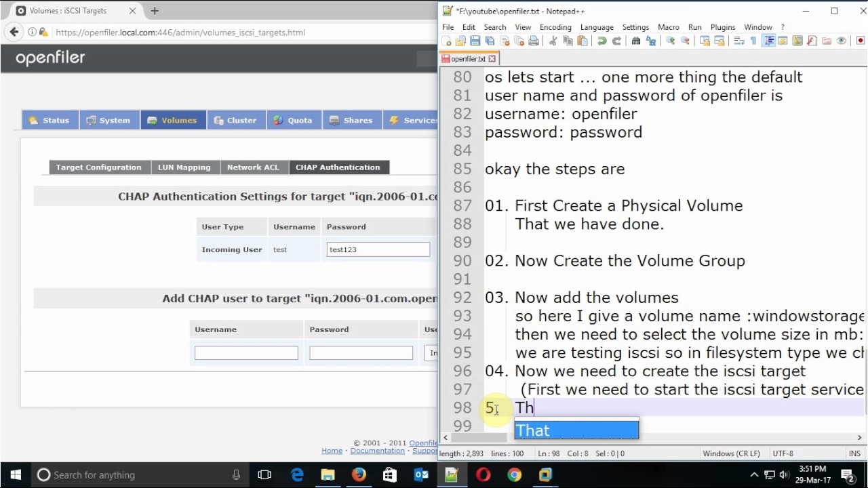Click the INS status bar field

pos(854,453)
